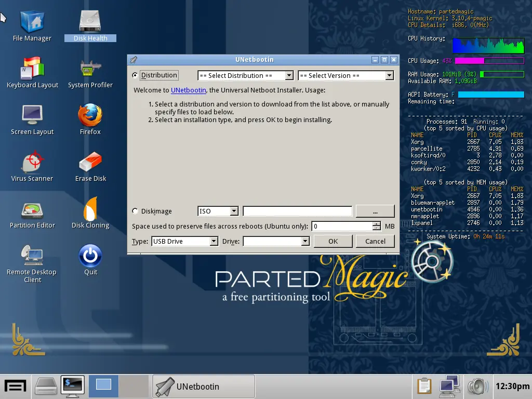
Task: Click the network monitor tray icon
Action: coord(449,387)
